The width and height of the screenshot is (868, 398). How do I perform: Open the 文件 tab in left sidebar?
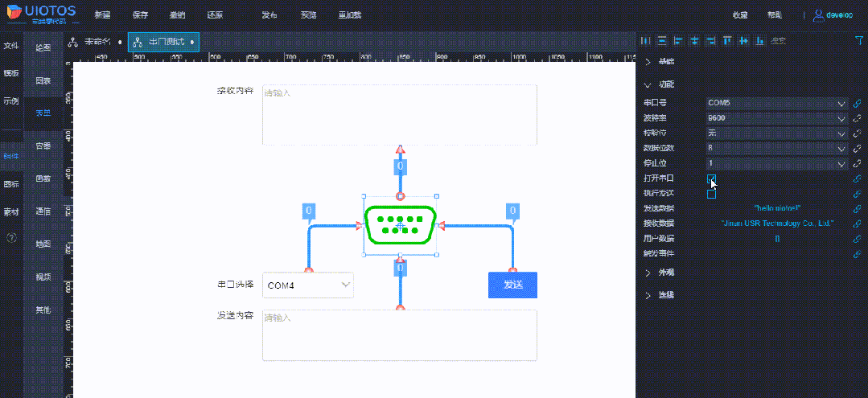pos(11,46)
